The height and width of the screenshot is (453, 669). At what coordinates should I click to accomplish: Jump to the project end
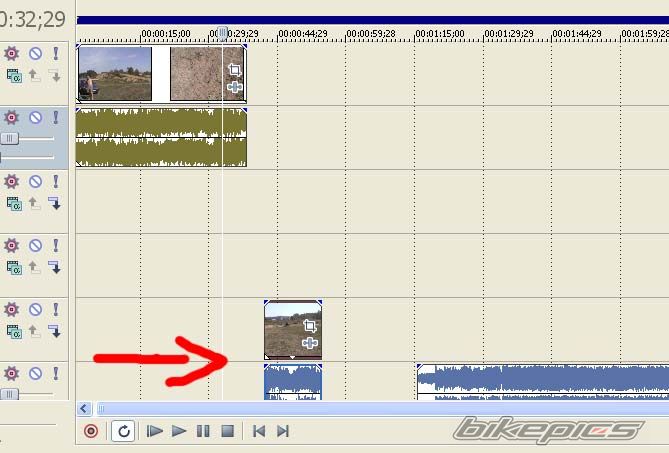click(x=283, y=431)
